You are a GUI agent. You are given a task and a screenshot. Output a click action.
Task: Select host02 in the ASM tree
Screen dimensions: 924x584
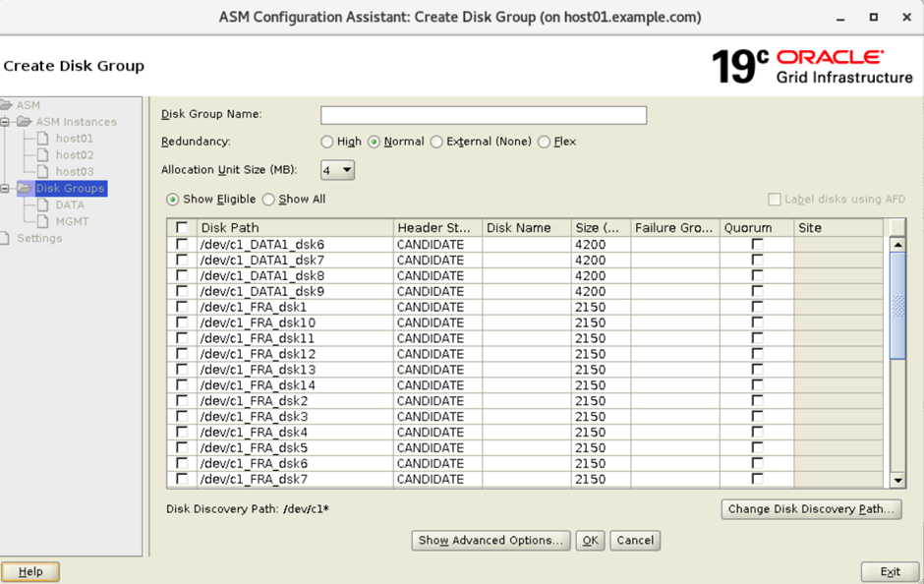point(75,155)
